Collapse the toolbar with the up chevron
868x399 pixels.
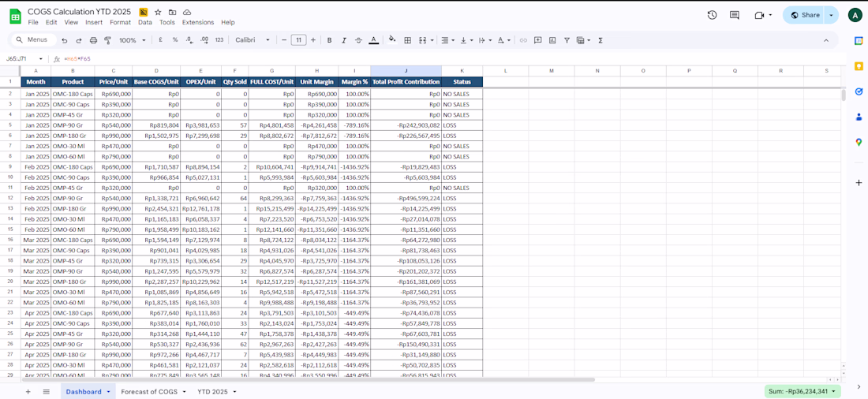(x=826, y=40)
